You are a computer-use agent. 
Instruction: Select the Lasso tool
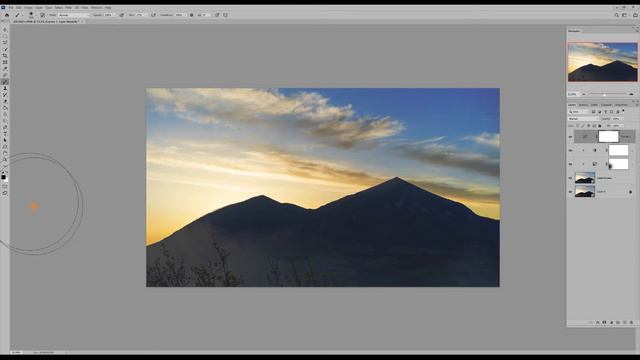coord(5,43)
